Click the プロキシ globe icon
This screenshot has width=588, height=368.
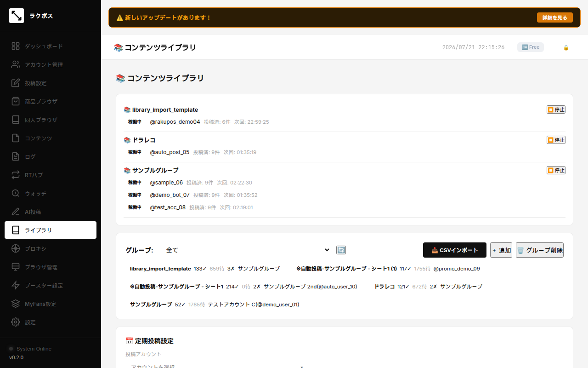click(16, 248)
